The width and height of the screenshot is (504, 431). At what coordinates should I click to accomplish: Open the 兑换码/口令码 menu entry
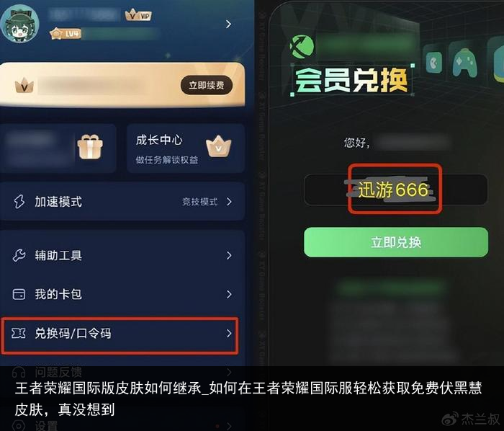(120, 335)
